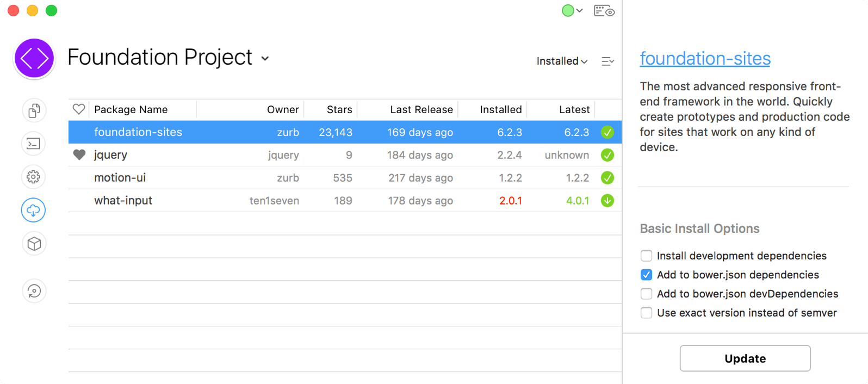The width and height of the screenshot is (868, 384).
Task: Select the cloud download packages icon
Action: [34, 210]
